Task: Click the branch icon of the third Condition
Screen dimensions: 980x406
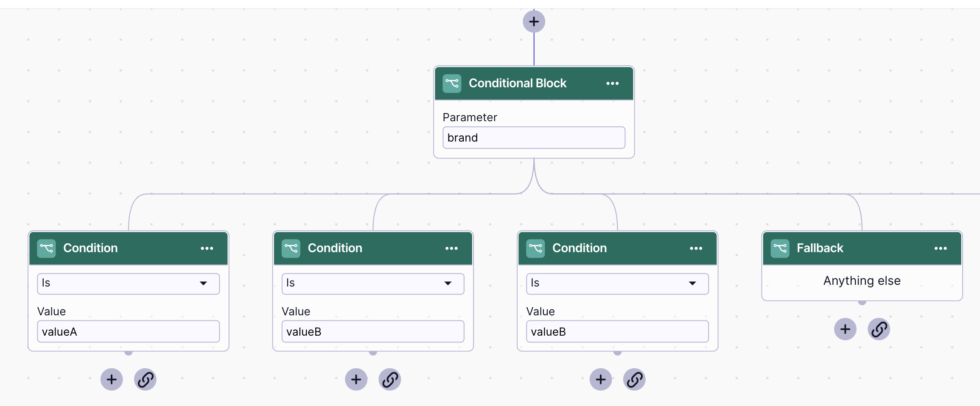Action: pos(535,248)
